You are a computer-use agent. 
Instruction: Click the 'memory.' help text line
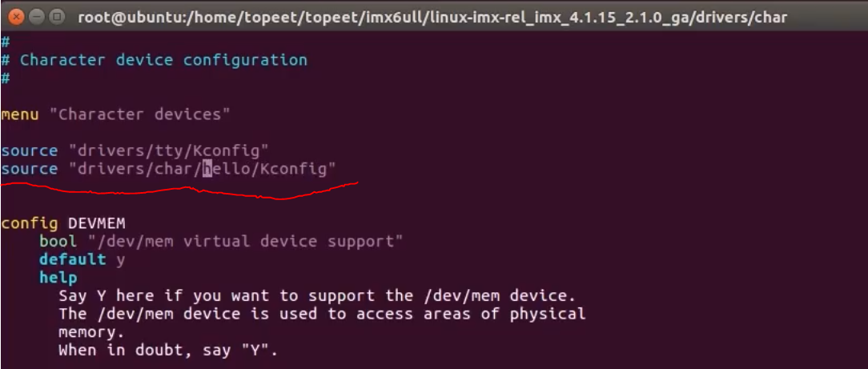(x=91, y=332)
